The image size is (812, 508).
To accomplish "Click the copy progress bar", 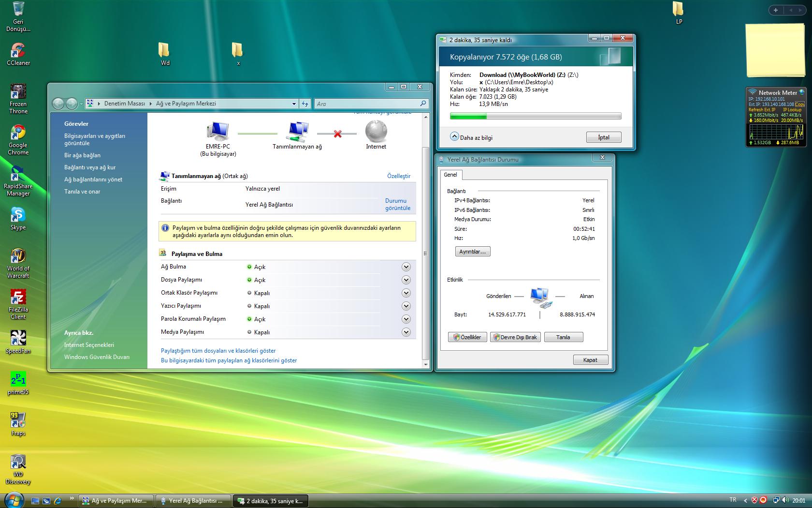I will pyautogui.click(x=536, y=116).
